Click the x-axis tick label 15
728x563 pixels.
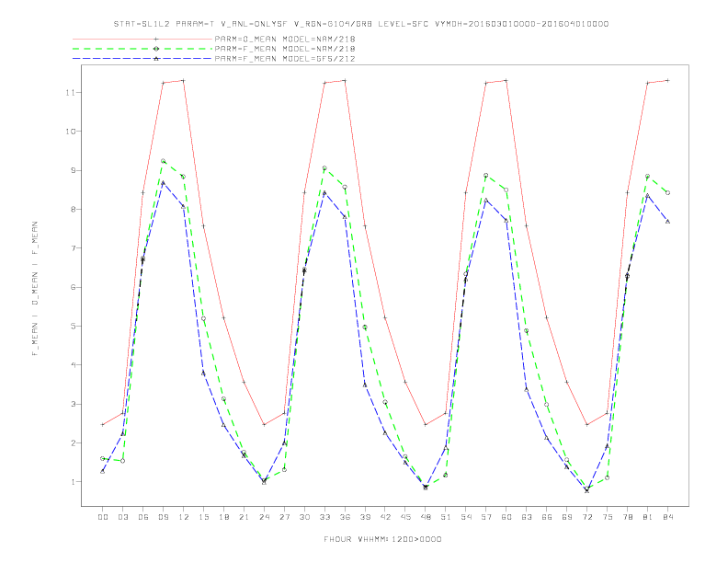tap(203, 517)
